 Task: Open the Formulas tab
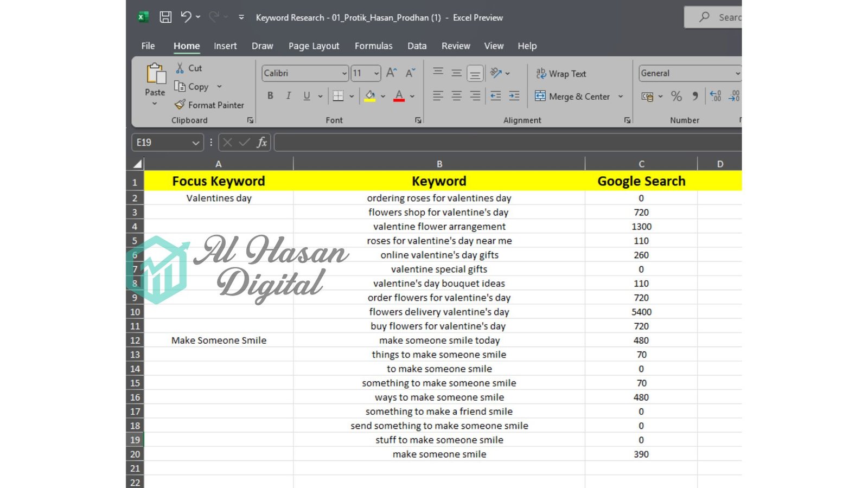pyautogui.click(x=374, y=46)
